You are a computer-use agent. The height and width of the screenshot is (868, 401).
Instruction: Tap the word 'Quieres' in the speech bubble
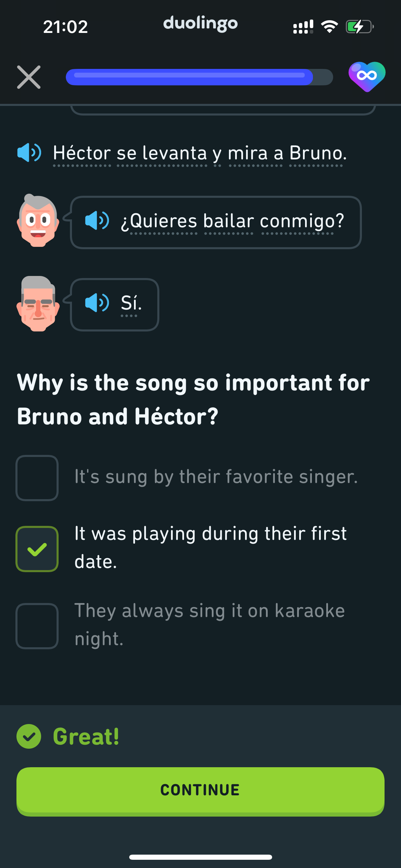[163, 221]
